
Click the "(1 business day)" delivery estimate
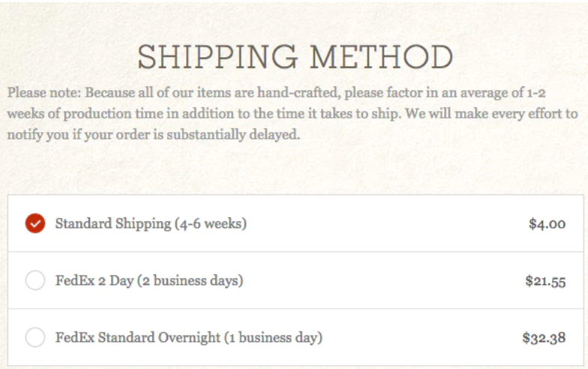pos(273,337)
